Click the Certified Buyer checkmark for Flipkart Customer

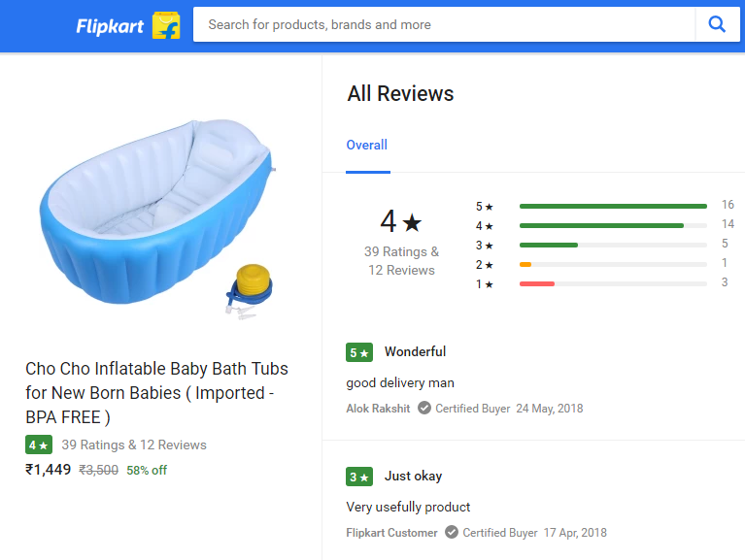click(x=452, y=533)
